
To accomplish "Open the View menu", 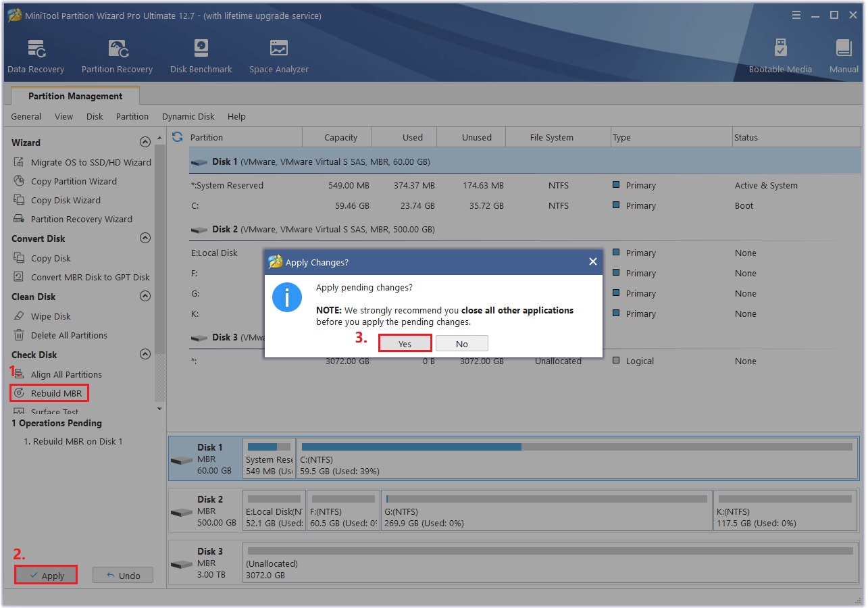I will point(64,116).
